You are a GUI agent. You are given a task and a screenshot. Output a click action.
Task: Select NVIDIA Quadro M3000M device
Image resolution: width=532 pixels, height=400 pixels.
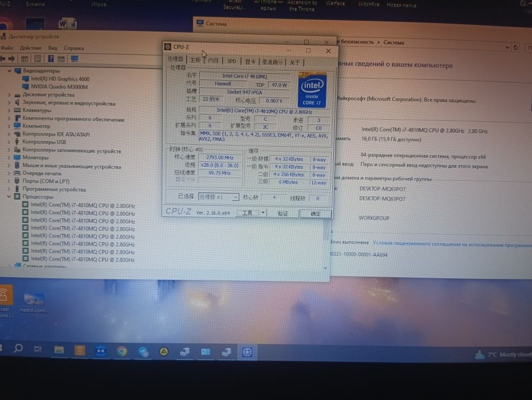(x=59, y=87)
